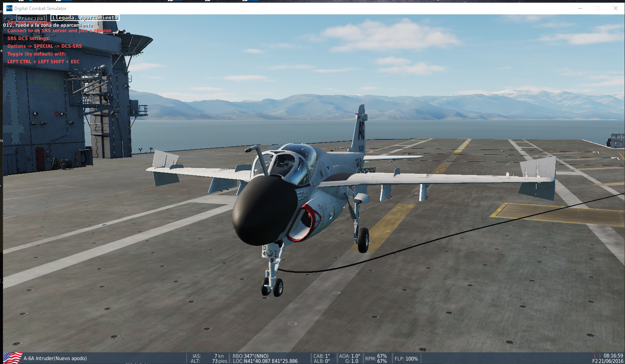Minimize the Digital Combat Simulator window
The image size is (625, 364).
(x=580, y=8)
